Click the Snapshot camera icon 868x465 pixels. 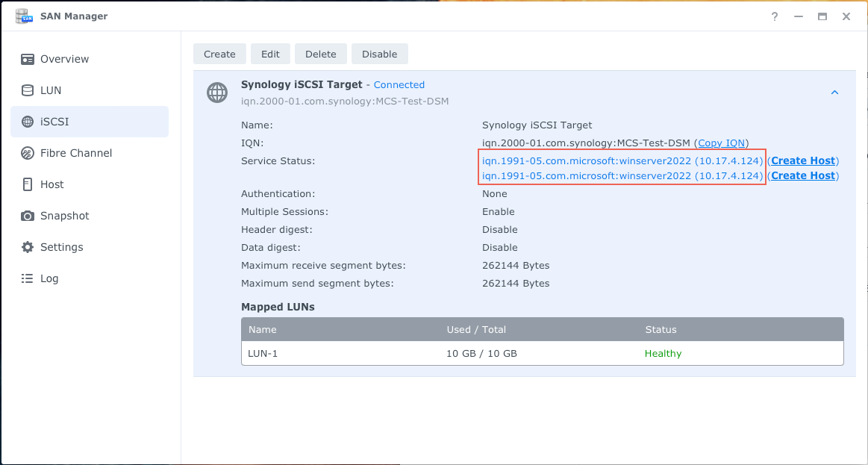pyautogui.click(x=27, y=216)
